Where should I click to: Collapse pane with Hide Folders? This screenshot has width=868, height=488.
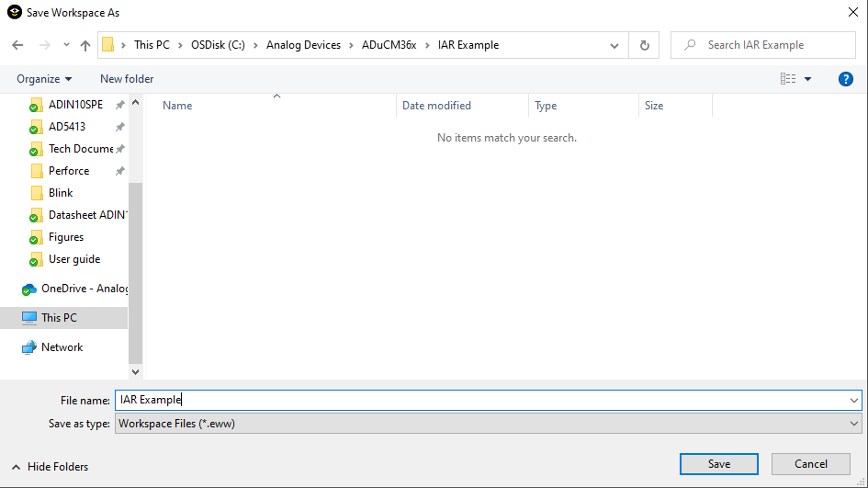click(x=50, y=467)
